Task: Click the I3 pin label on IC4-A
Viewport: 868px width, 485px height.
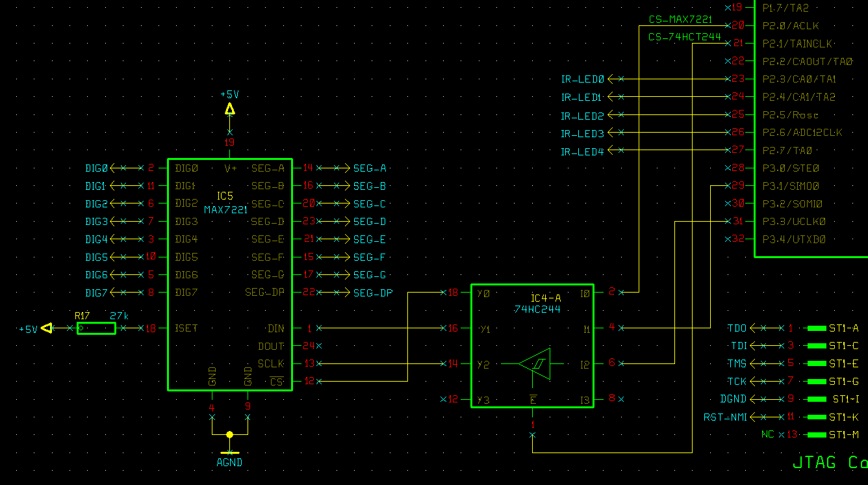Action: (585, 399)
